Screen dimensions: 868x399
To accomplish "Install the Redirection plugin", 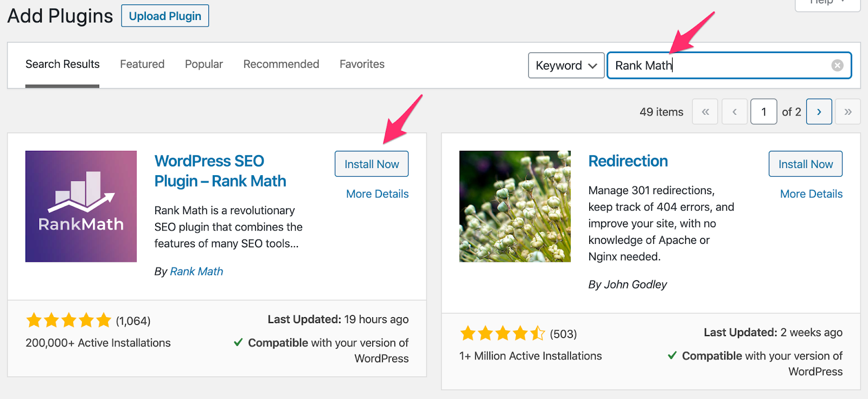I will (806, 164).
